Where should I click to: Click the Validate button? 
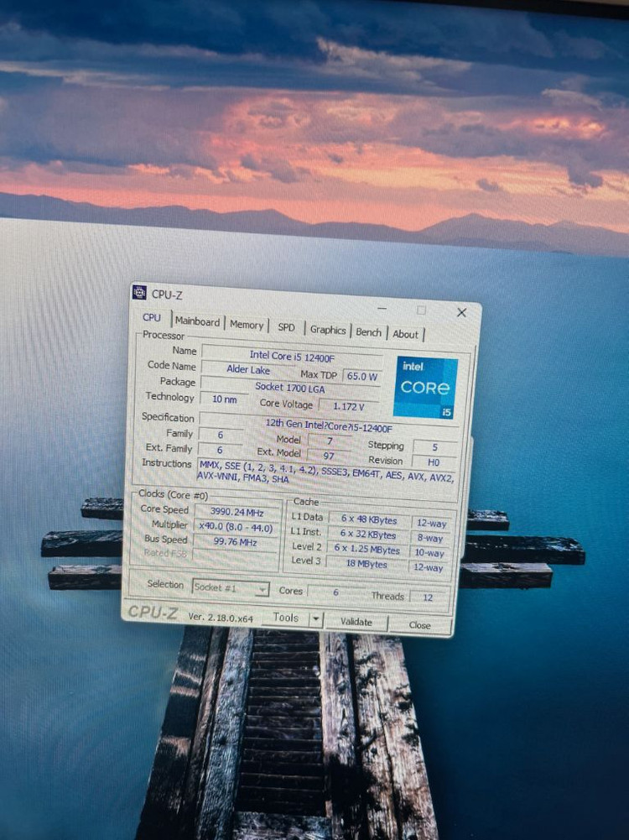pos(356,622)
